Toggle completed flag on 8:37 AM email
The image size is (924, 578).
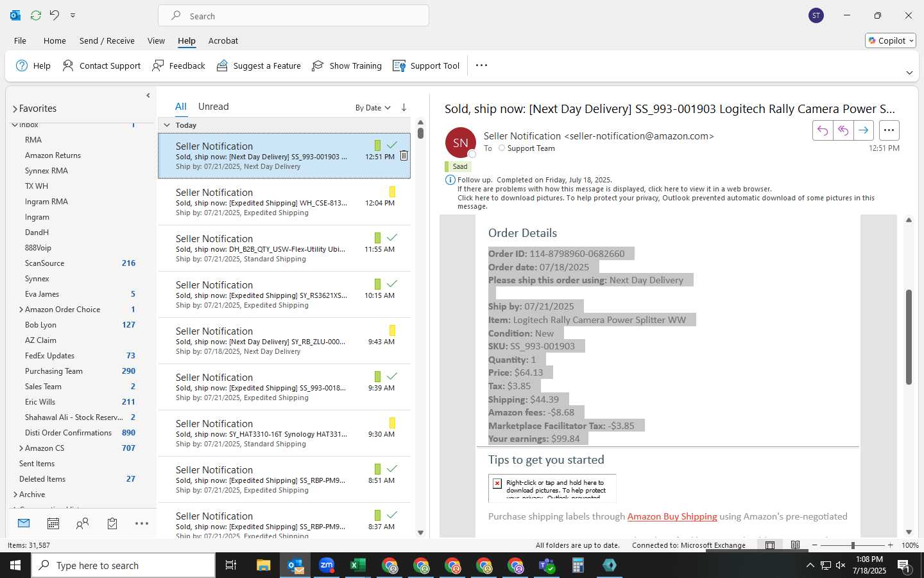coord(392,515)
